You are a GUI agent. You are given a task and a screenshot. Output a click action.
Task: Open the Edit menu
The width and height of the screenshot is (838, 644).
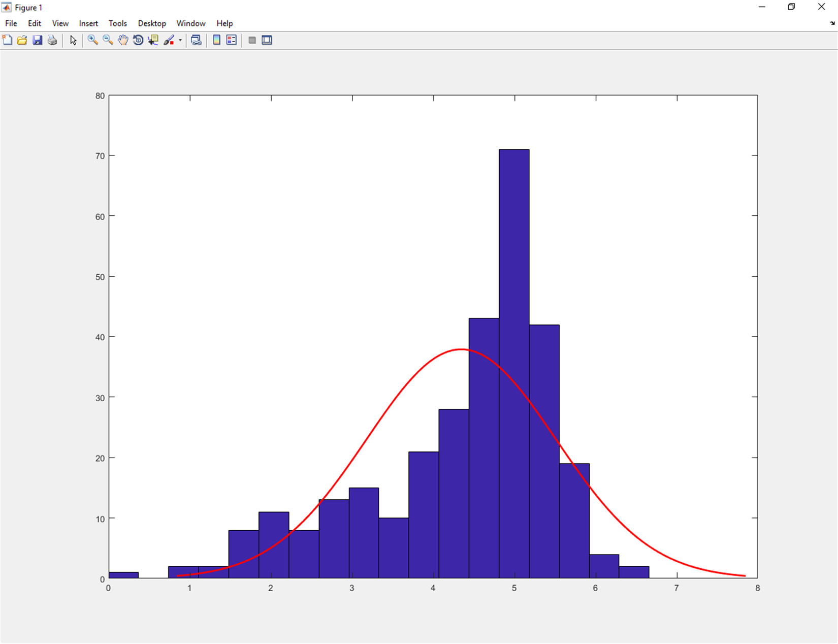[35, 23]
